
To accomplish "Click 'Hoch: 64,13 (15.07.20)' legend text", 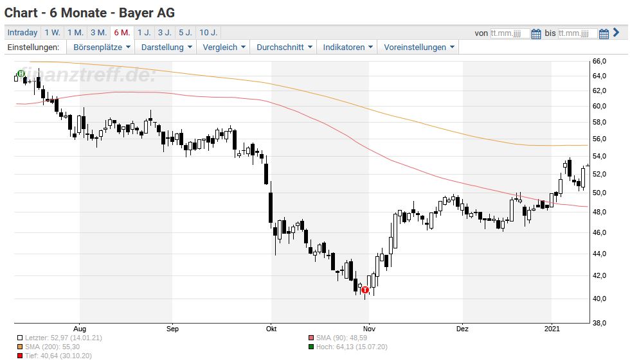I will tap(352, 347).
